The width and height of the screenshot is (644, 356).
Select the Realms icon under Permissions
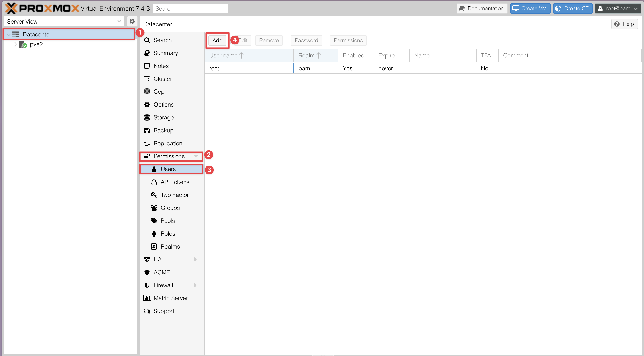click(154, 246)
